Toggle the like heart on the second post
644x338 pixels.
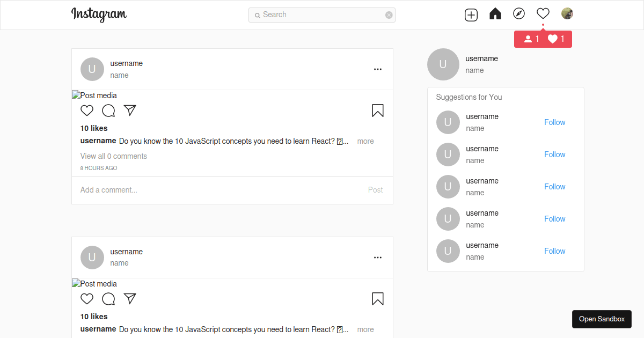point(86,298)
